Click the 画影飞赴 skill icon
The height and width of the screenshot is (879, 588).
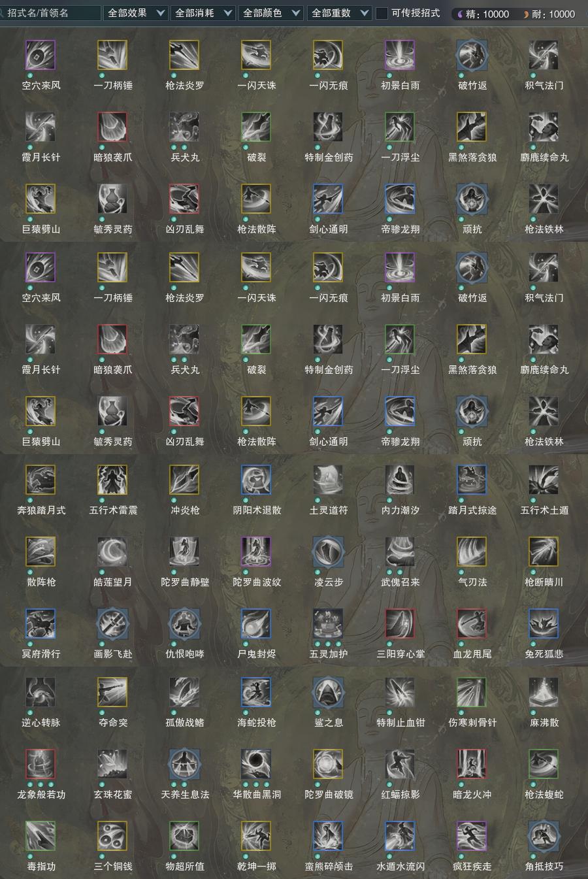point(112,623)
